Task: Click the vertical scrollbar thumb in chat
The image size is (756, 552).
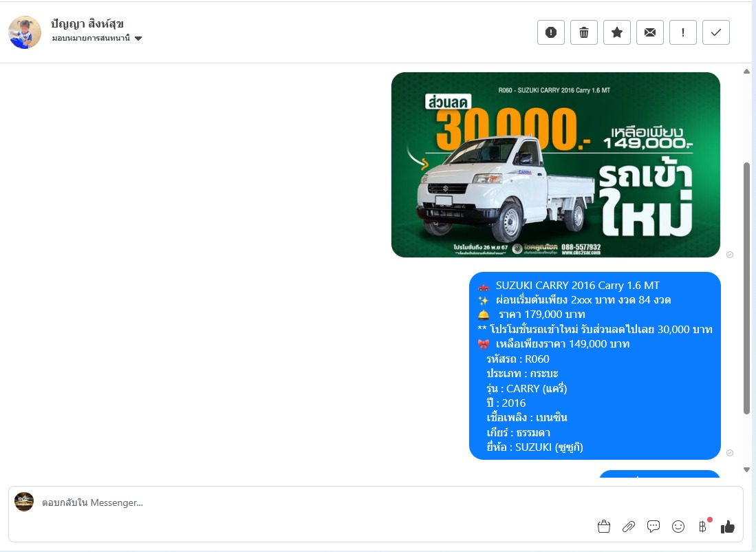Action: click(x=746, y=288)
